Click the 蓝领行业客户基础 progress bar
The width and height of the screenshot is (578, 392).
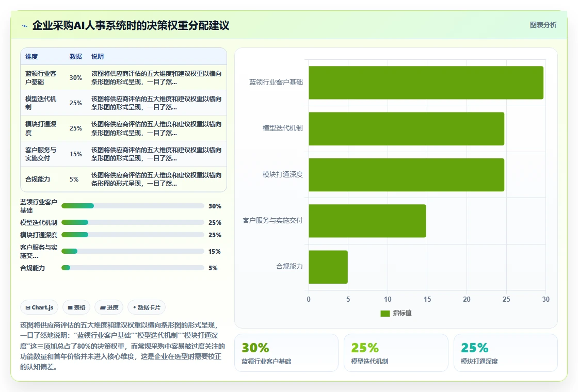click(x=133, y=206)
